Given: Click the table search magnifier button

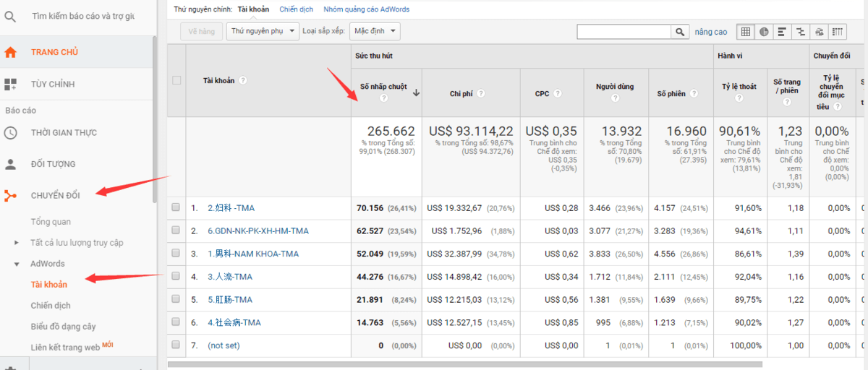Looking at the screenshot, I should pyautogui.click(x=680, y=32).
